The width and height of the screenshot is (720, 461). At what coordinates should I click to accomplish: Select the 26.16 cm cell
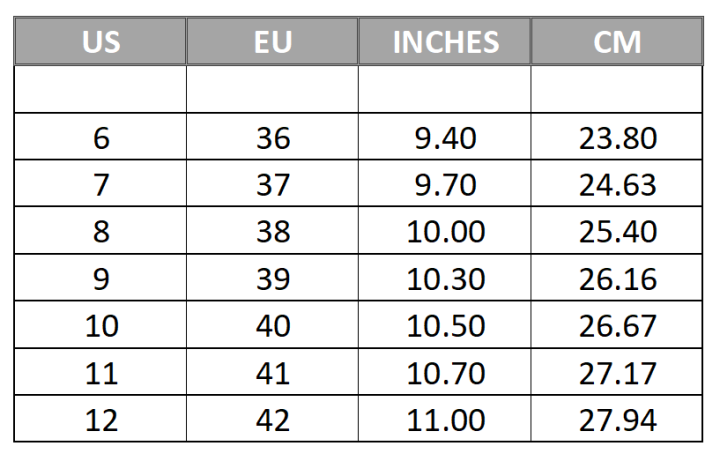click(x=617, y=278)
